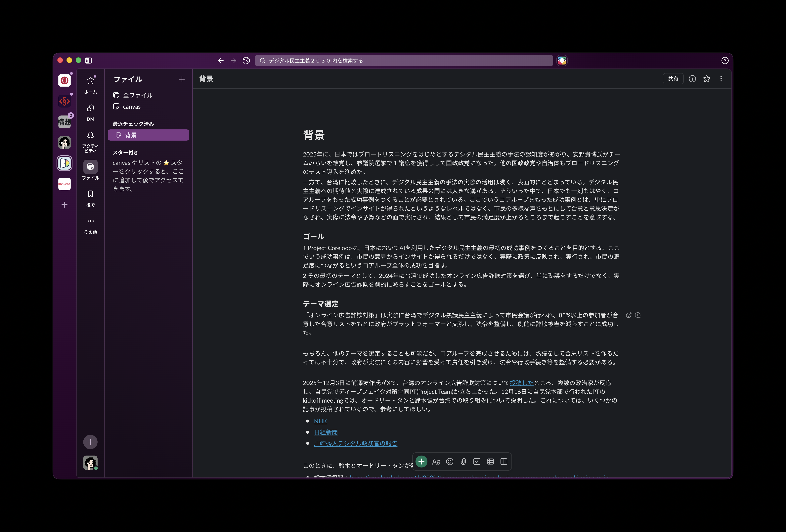The width and height of the screenshot is (786, 532).
Task: Open the DM sidebar tab
Action: [x=90, y=112]
